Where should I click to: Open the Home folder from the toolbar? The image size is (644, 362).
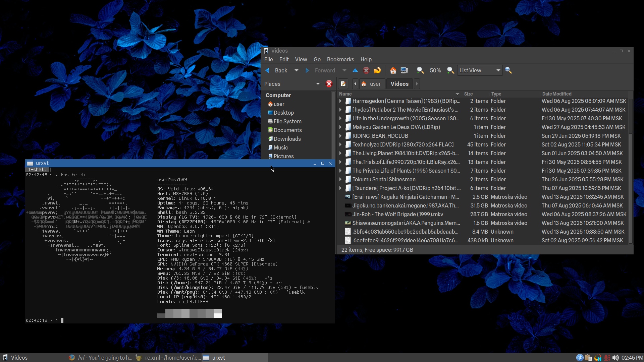pos(393,70)
